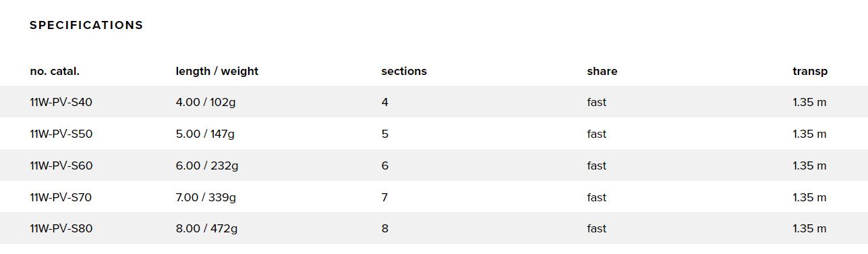868x254 pixels.
Task: Click the 7.00 / 339g cell
Action: pos(206,198)
